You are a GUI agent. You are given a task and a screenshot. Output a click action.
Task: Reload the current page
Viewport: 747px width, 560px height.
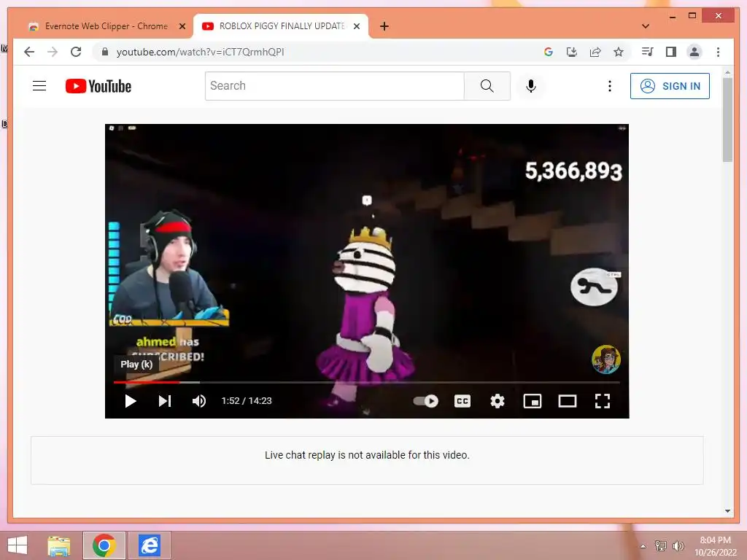click(x=76, y=52)
